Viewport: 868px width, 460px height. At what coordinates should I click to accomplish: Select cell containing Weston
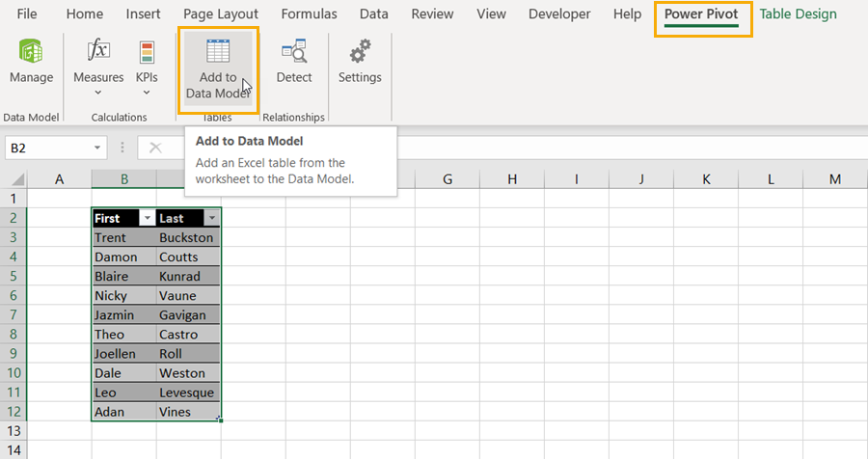pos(189,373)
